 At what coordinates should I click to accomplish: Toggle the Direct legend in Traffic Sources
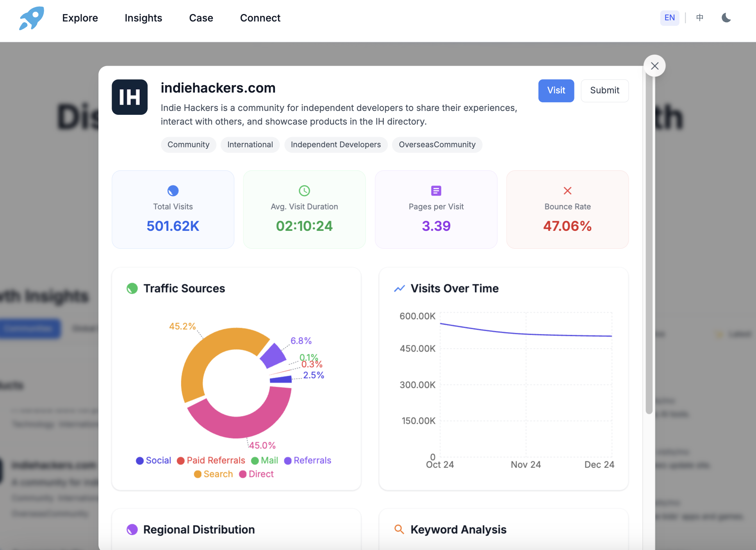(x=257, y=474)
